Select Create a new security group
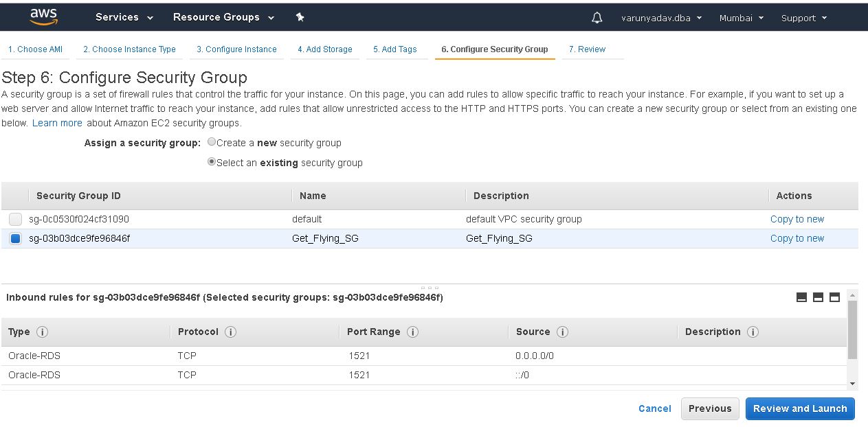This screenshot has width=868, height=427. pyautogui.click(x=212, y=141)
